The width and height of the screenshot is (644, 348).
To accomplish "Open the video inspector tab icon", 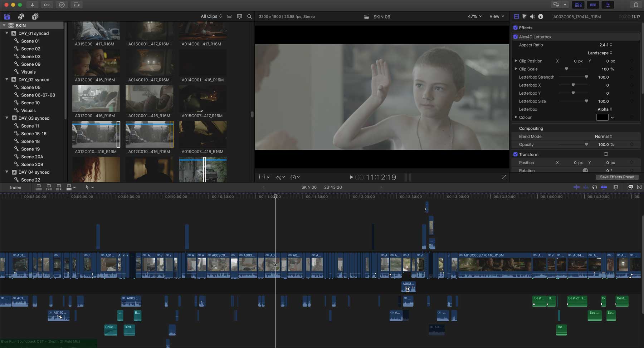I will (x=516, y=16).
